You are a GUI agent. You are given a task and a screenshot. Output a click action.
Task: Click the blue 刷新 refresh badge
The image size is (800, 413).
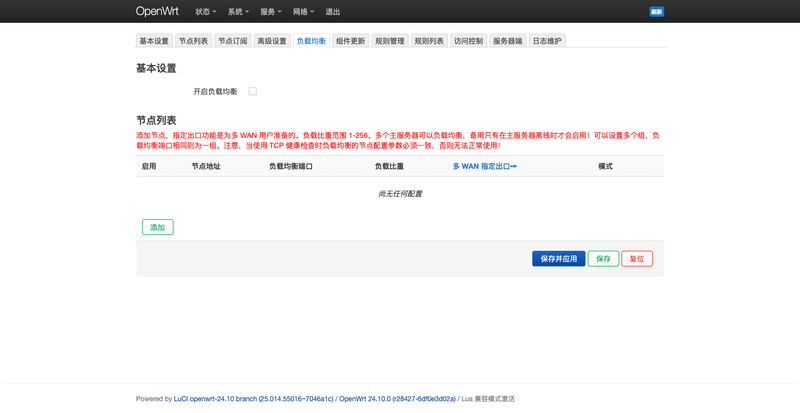(x=656, y=12)
